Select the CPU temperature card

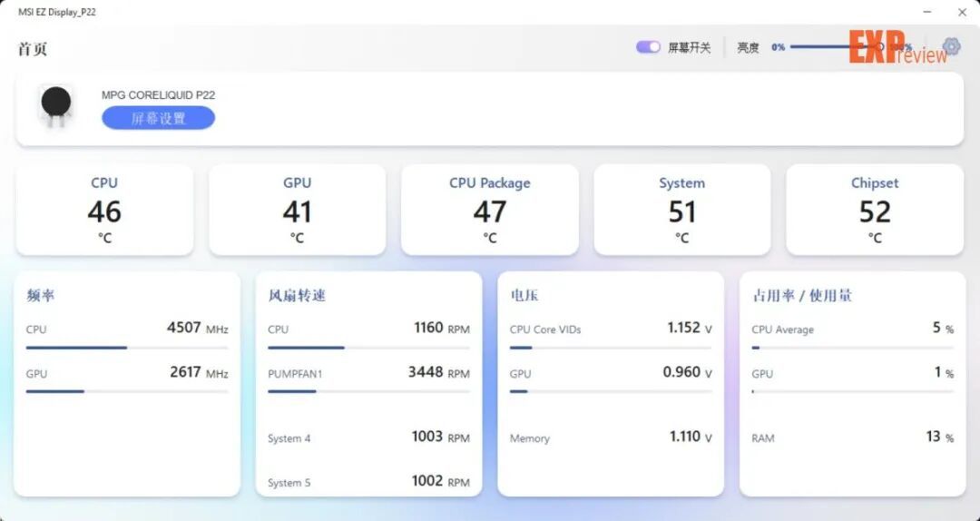104,211
